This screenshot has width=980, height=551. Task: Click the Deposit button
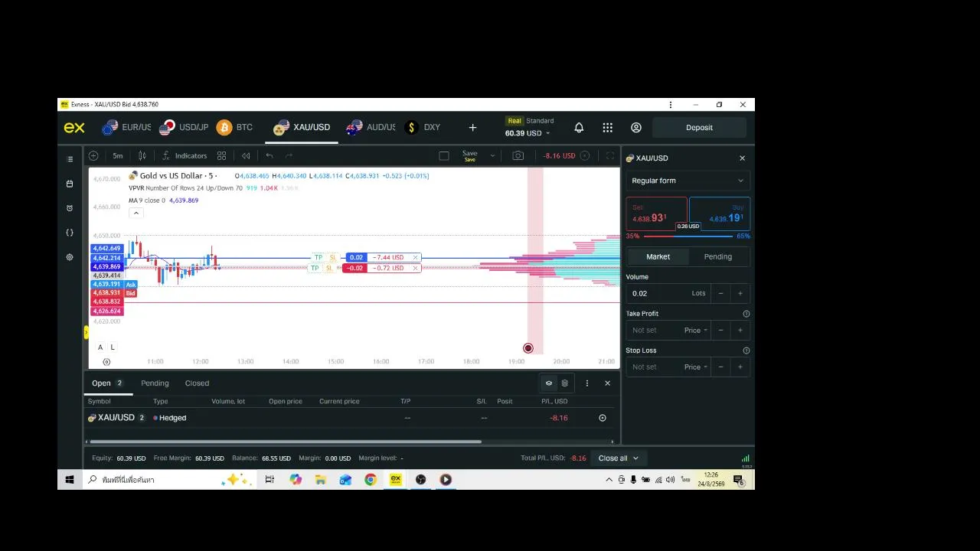(x=699, y=128)
